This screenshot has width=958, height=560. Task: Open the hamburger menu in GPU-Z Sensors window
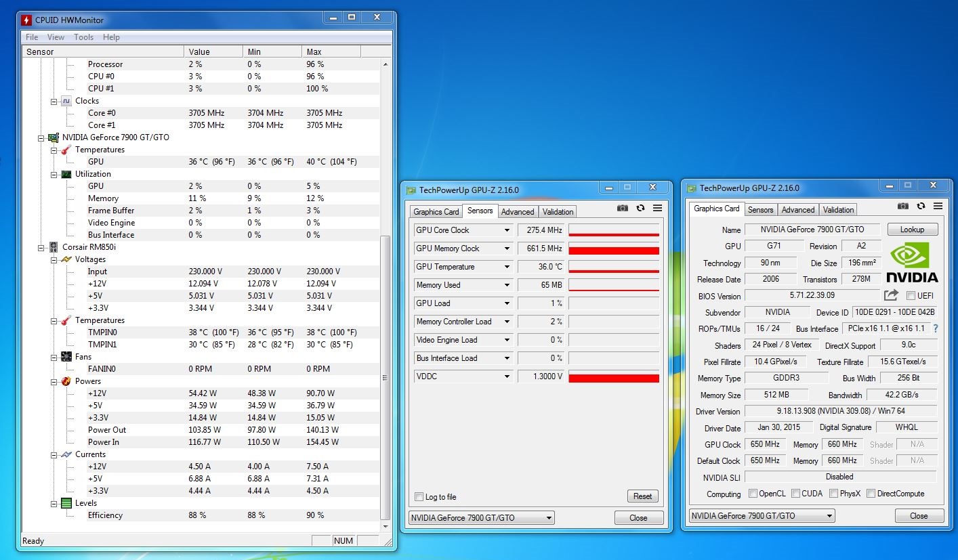(x=658, y=209)
